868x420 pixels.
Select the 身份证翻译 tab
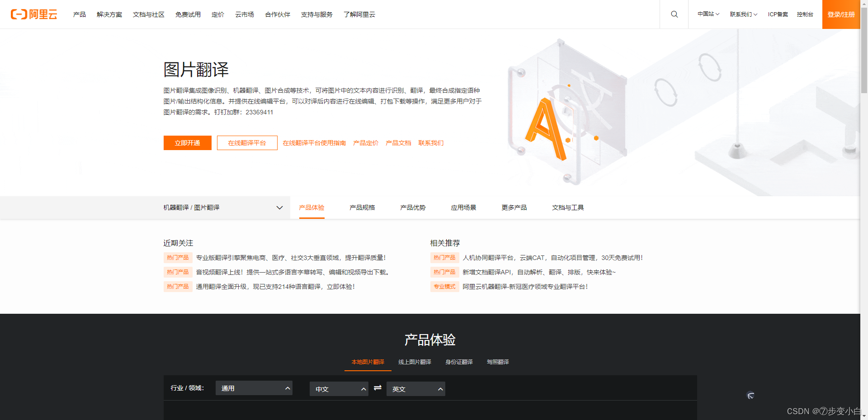point(459,362)
